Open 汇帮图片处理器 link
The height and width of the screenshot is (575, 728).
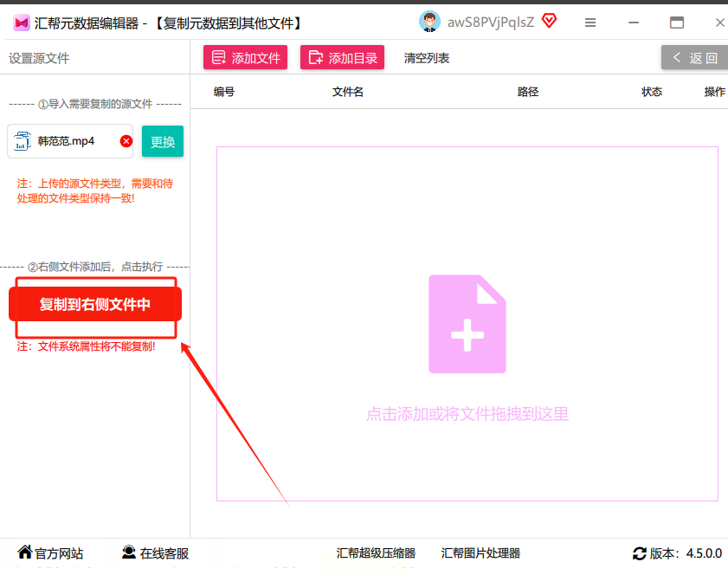(480, 552)
